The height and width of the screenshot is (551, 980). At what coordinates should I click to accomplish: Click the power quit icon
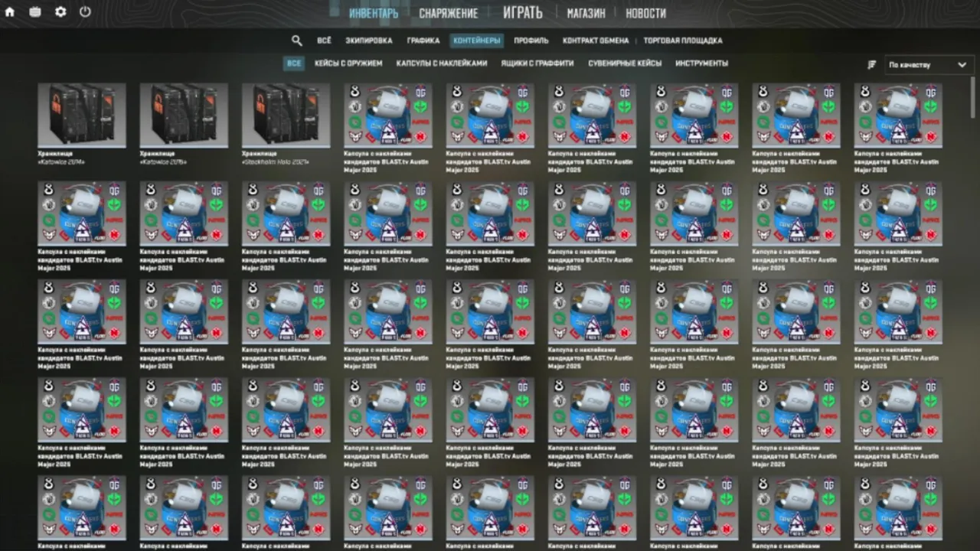(85, 12)
